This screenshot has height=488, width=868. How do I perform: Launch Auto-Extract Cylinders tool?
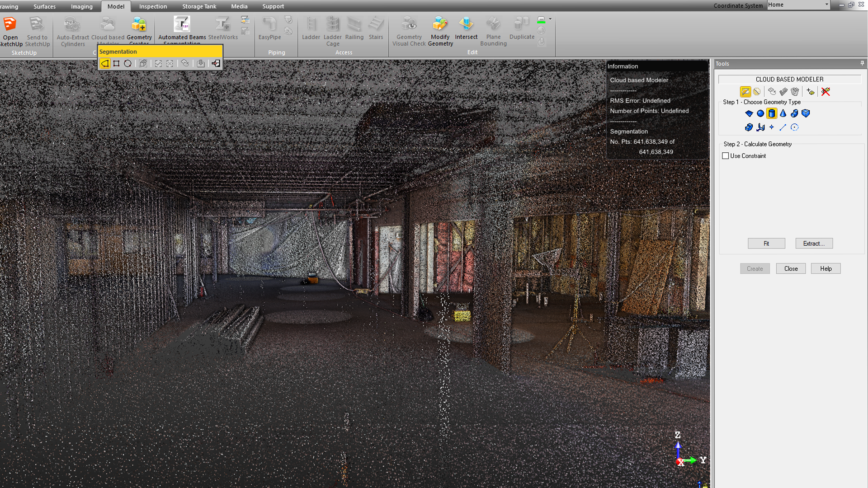pyautogui.click(x=72, y=31)
